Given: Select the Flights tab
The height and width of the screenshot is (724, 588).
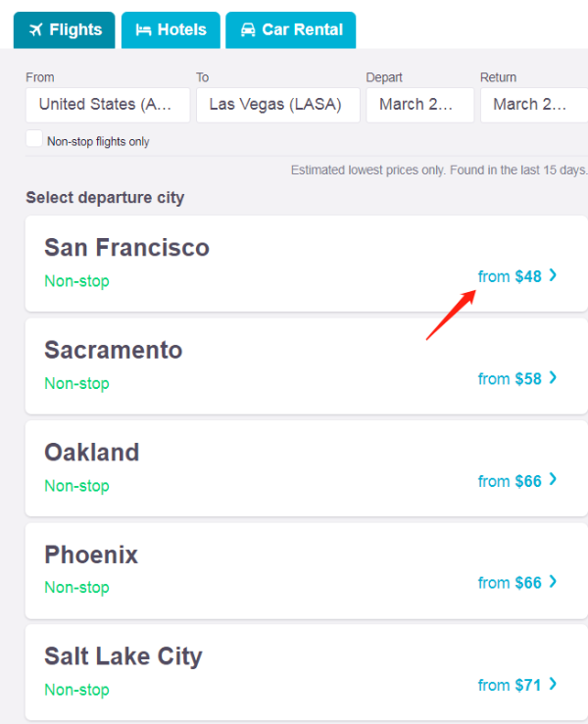Looking at the screenshot, I should (x=65, y=30).
